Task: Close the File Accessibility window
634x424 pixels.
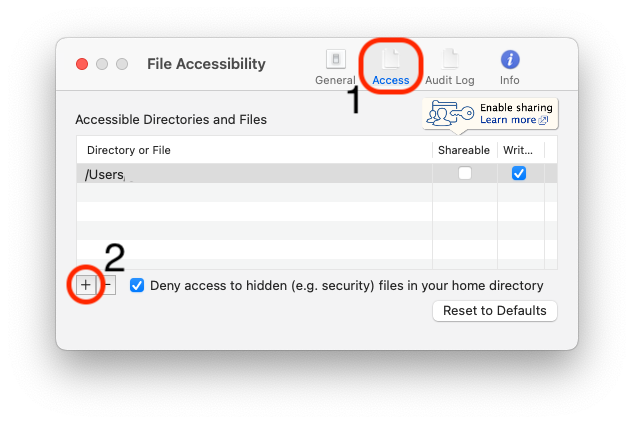Action: tap(82, 64)
